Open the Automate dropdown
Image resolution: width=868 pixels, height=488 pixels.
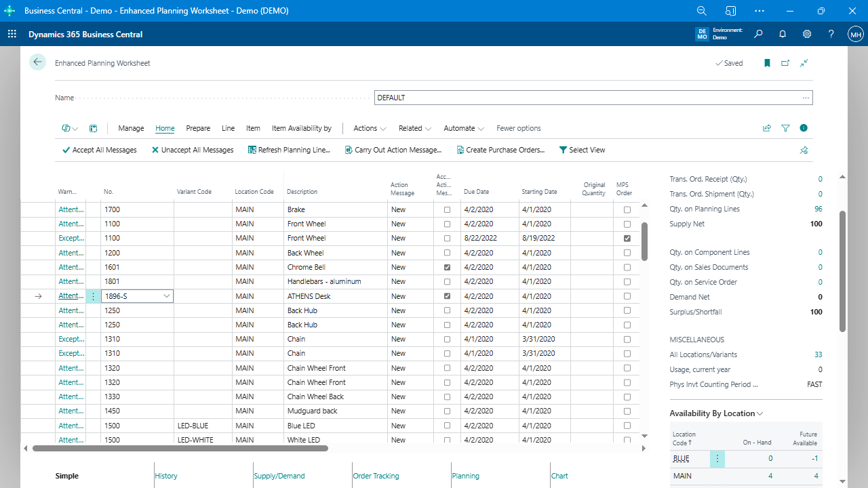click(x=463, y=128)
